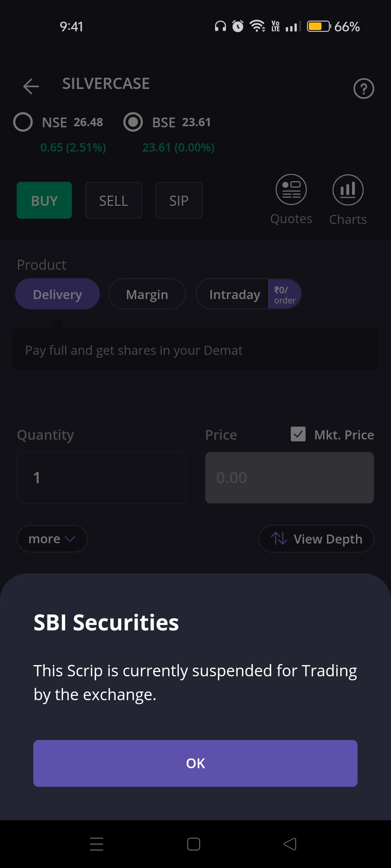Switch to the SIP tab
Viewport: 391px width, 868px height.
point(179,200)
